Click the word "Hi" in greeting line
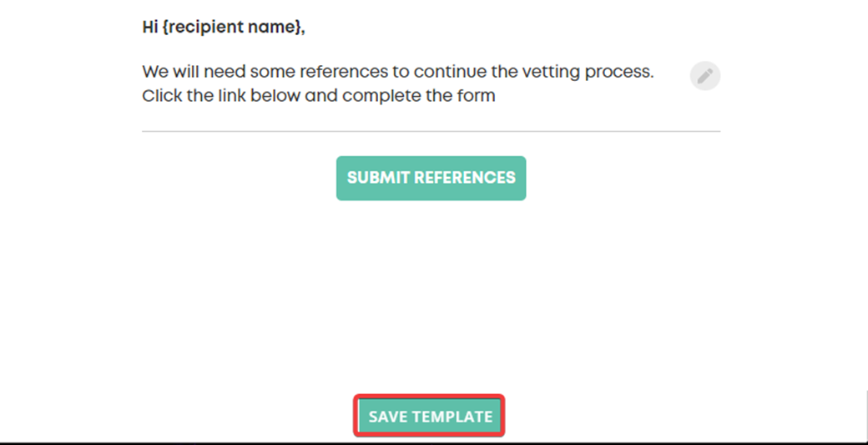868x445 pixels. [150, 27]
